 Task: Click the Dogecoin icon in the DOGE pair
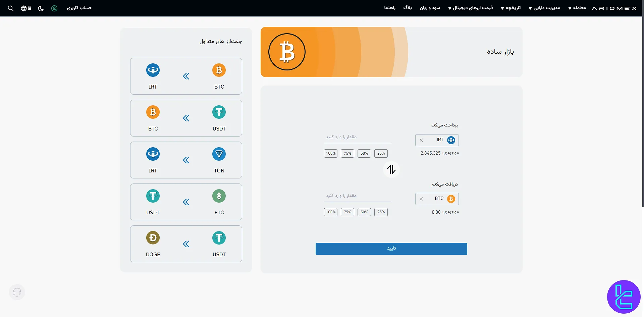pyautogui.click(x=153, y=237)
